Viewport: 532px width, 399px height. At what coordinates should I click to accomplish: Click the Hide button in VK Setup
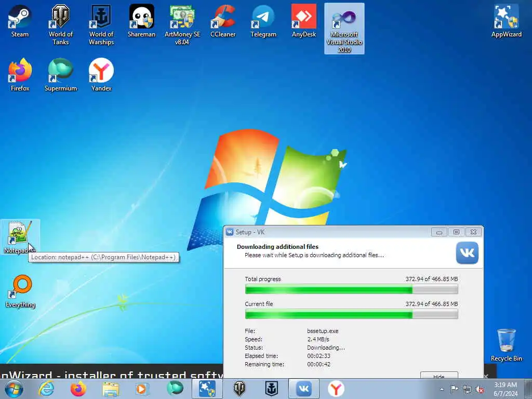click(x=439, y=376)
